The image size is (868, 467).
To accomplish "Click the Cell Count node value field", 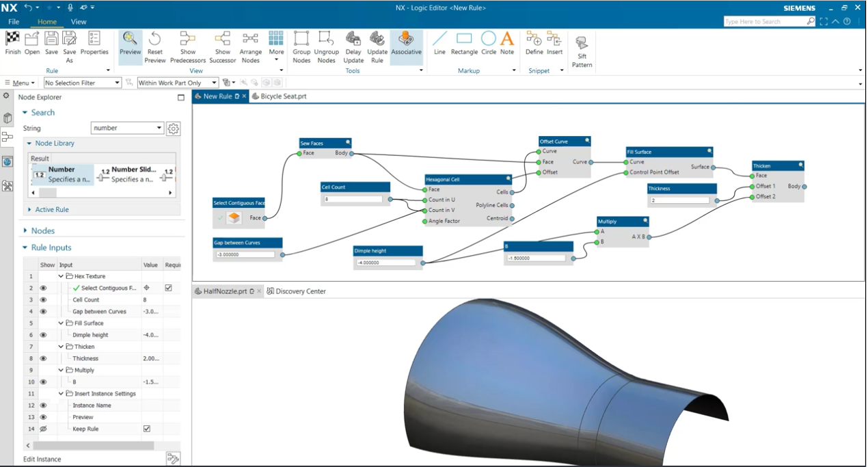I will click(353, 200).
